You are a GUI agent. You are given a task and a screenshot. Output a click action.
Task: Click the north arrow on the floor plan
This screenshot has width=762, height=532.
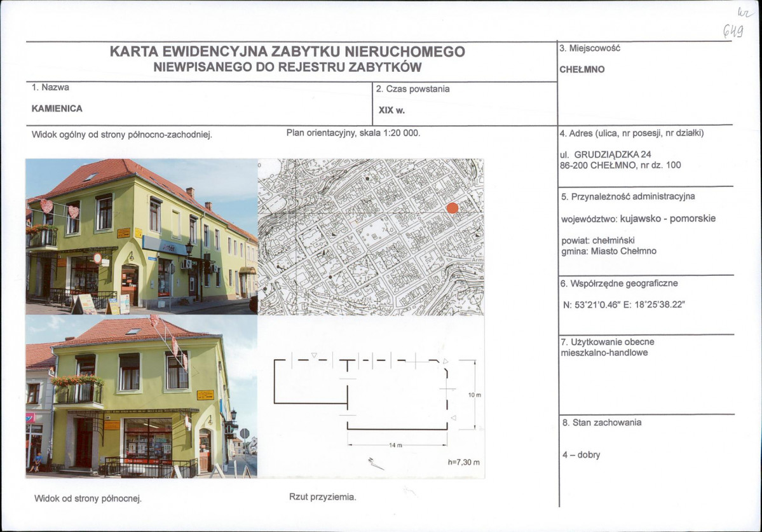(375, 463)
